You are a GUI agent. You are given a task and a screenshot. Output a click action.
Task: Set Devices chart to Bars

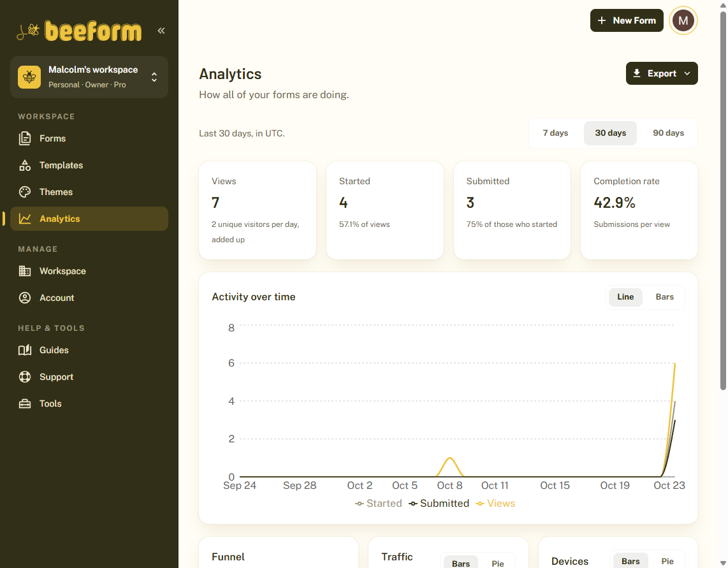point(630,561)
